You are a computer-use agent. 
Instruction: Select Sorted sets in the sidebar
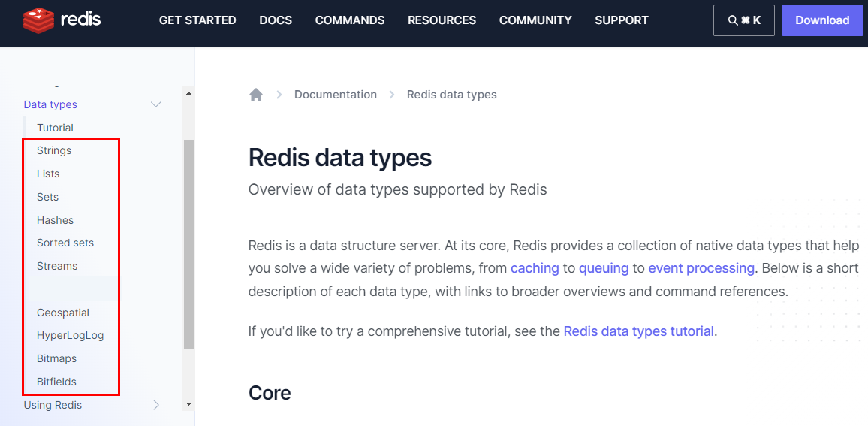pos(65,243)
